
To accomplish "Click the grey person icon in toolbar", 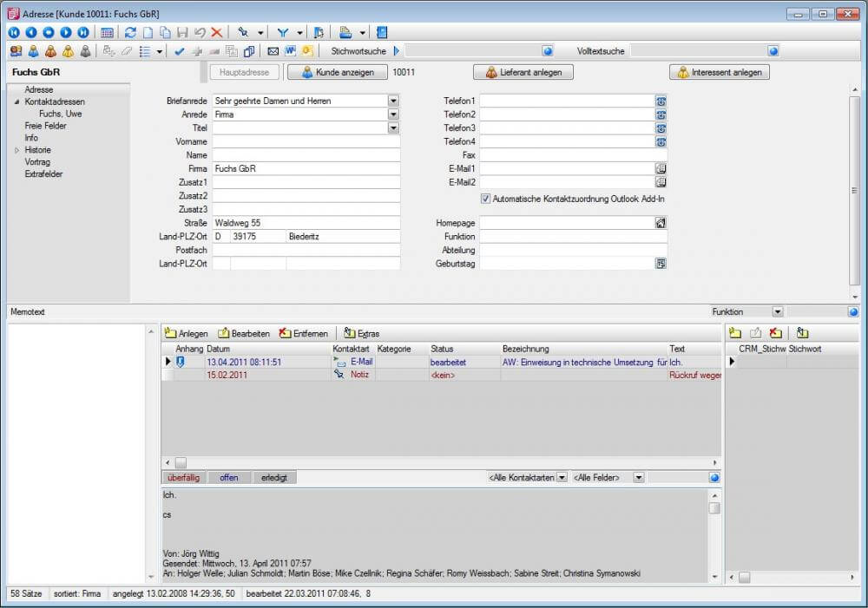I will pos(85,51).
